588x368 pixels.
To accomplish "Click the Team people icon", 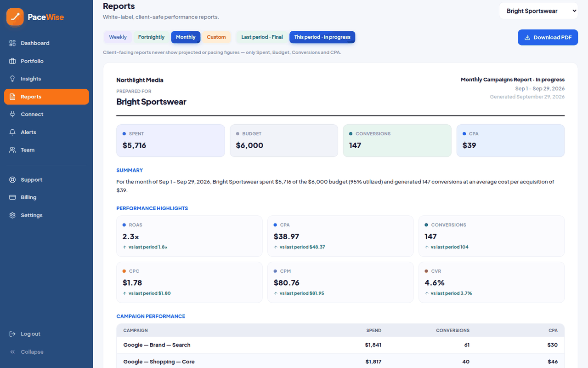I will 12,150.
